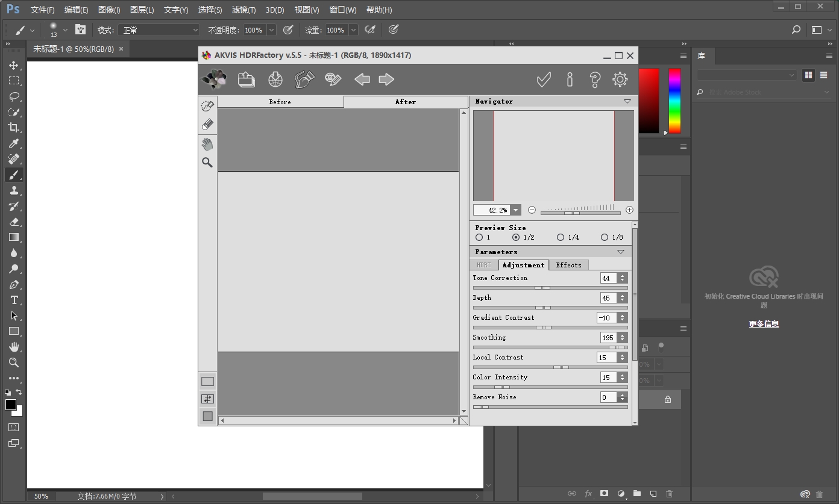The width and height of the screenshot is (839, 504).
Task: Open the flow 100% dropdown arrow
Action: coord(353,30)
